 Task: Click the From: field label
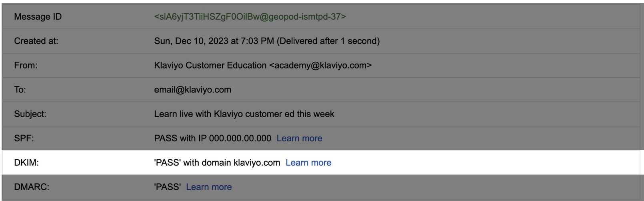pyautogui.click(x=26, y=66)
